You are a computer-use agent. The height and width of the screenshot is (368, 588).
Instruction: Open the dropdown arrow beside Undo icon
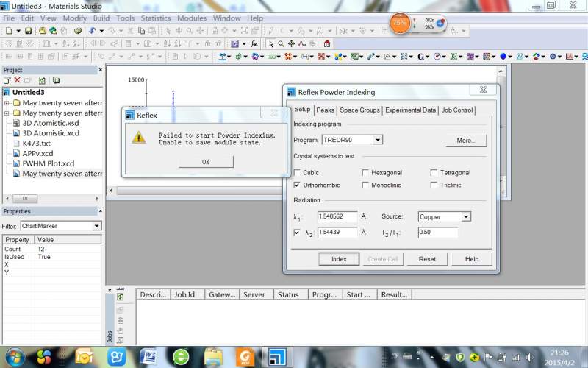101,31
